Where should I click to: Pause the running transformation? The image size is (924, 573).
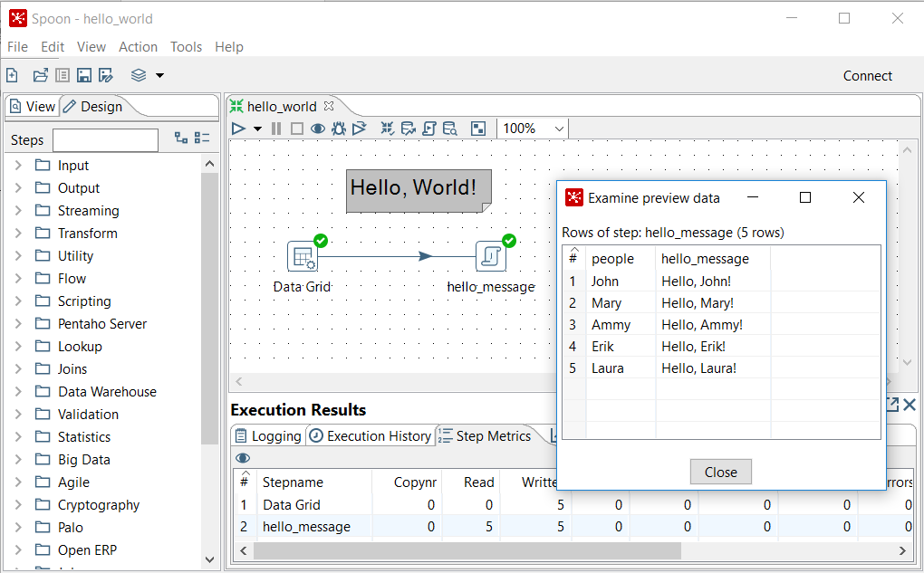(275, 129)
